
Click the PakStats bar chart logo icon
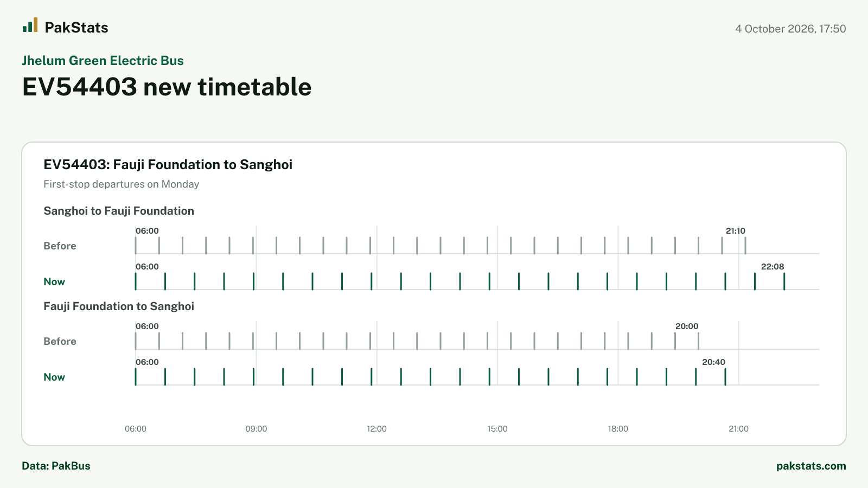coord(30,25)
